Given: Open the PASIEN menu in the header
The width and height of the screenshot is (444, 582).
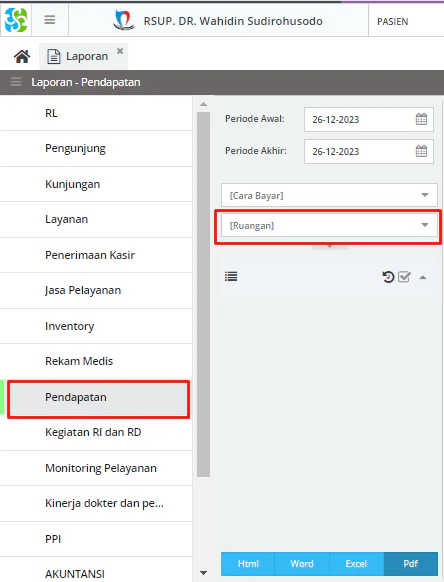Looking at the screenshot, I should [x=392, y=22].
